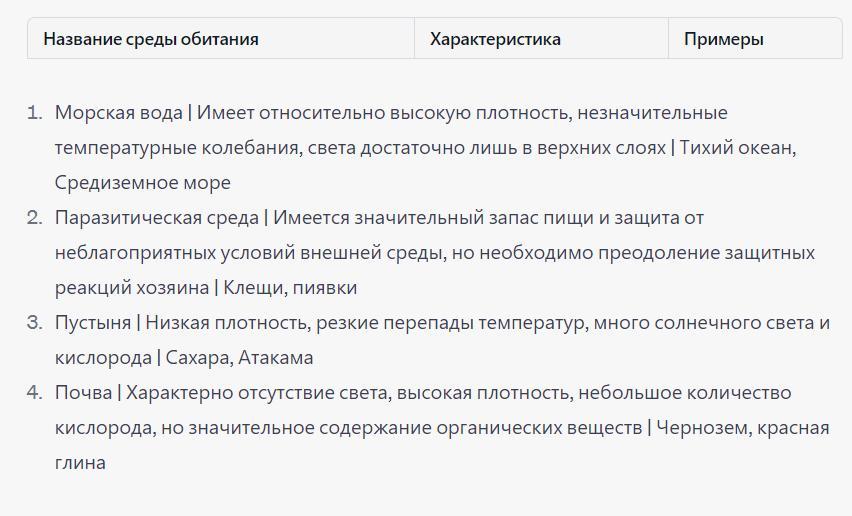Click the 'Морская вода' list item text
The height and width of the screenshot is (516, 852).
coord(118,113)
